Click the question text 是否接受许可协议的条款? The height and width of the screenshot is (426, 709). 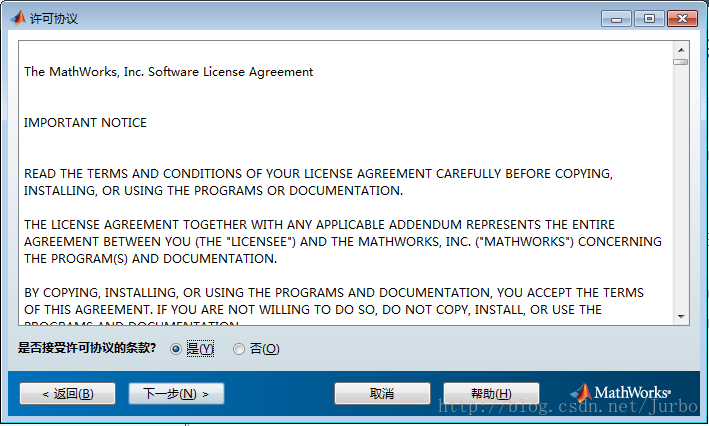coord(87,348)
